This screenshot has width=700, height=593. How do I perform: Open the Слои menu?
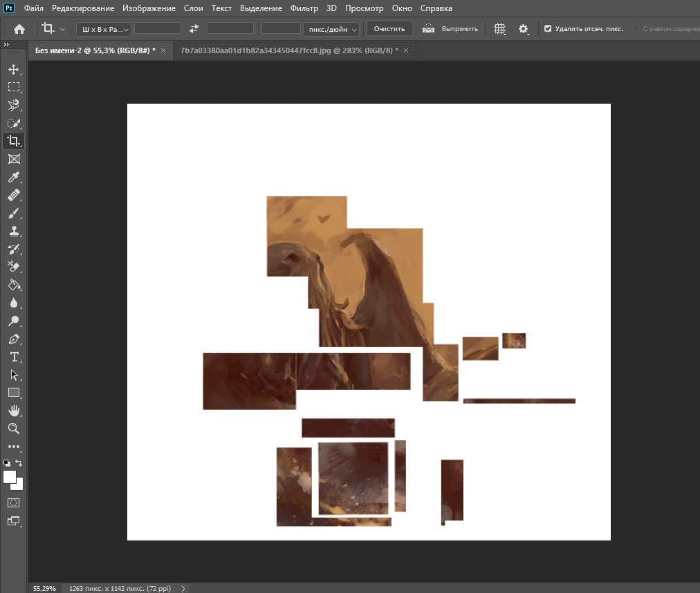tap(193, 8)
